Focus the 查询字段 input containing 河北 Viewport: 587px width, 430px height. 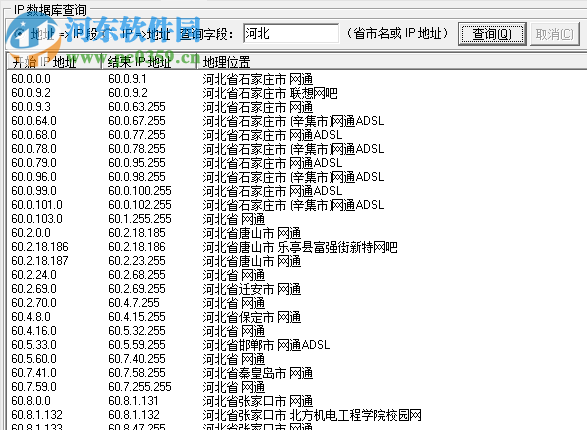point(291,34)
